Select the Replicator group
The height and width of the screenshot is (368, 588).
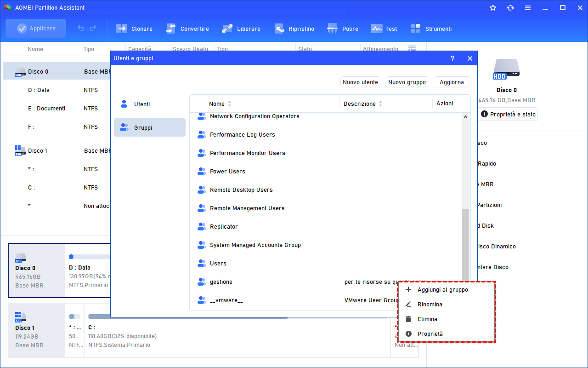[326, 227]
